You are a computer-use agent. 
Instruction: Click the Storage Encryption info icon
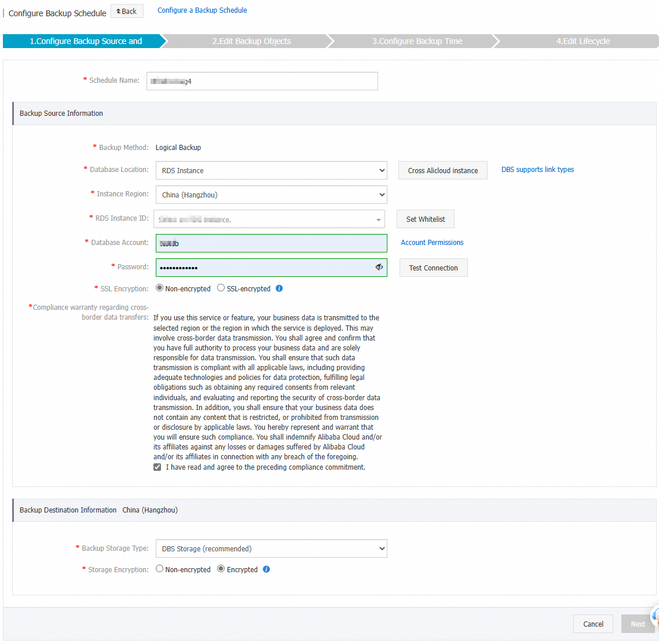click(266, 569)
